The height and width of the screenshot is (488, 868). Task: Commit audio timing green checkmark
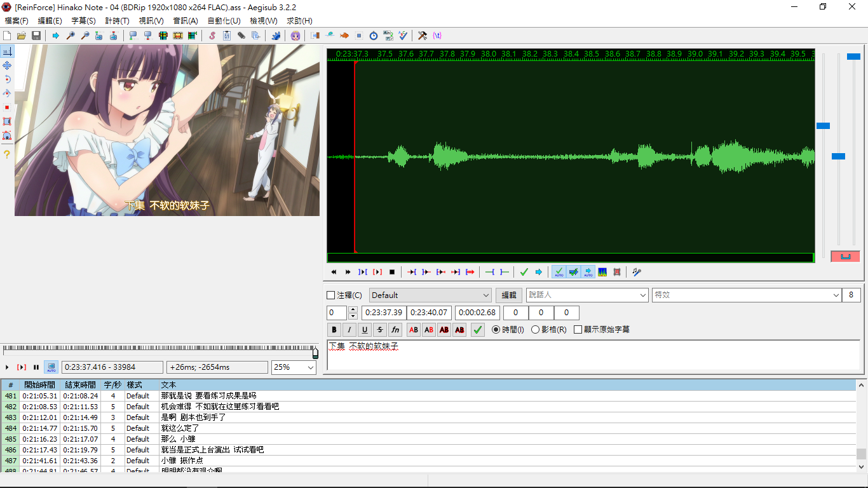click(524, 272)
